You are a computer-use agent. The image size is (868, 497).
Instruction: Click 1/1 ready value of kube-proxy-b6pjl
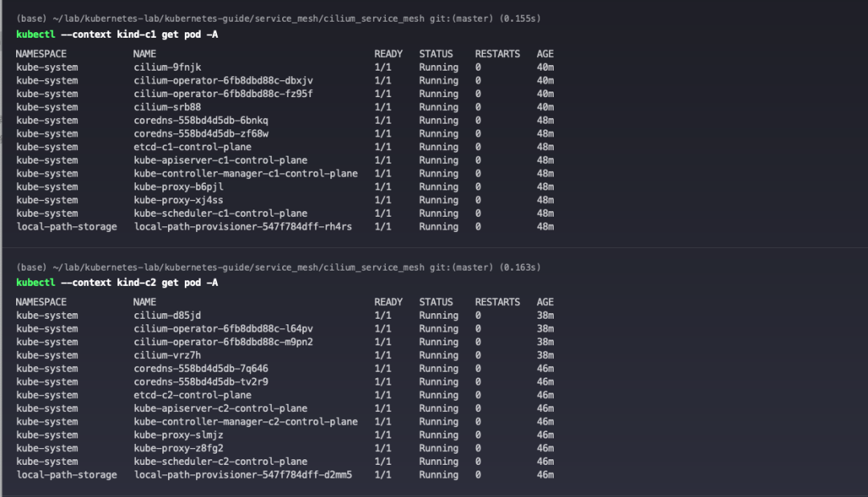coord(383,187)
